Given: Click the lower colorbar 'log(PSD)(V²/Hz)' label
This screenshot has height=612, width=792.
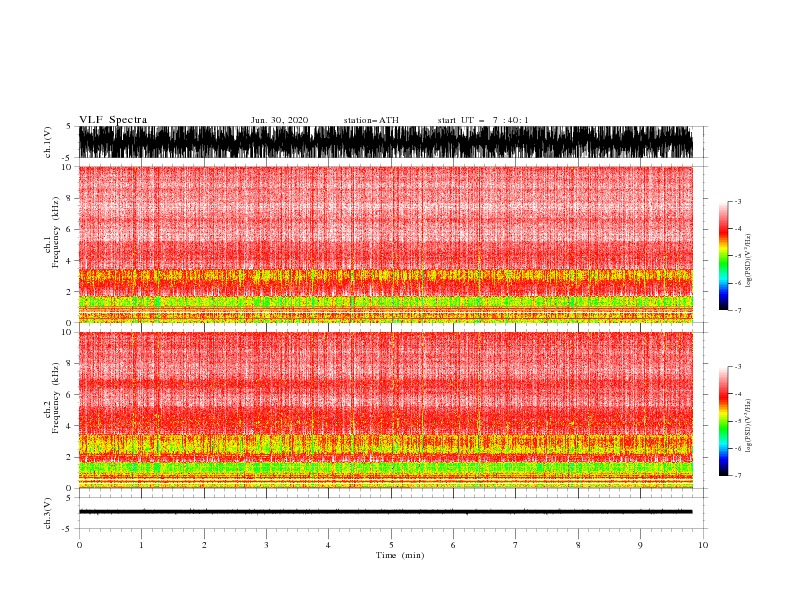Looking at the screenshot, I should [748, 426].
